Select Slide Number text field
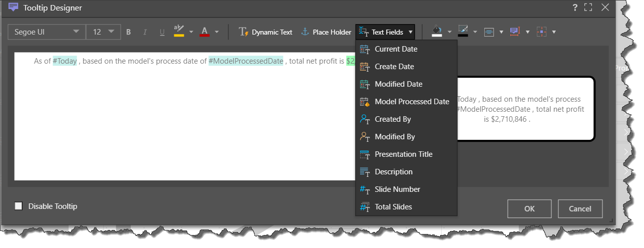 397,189
